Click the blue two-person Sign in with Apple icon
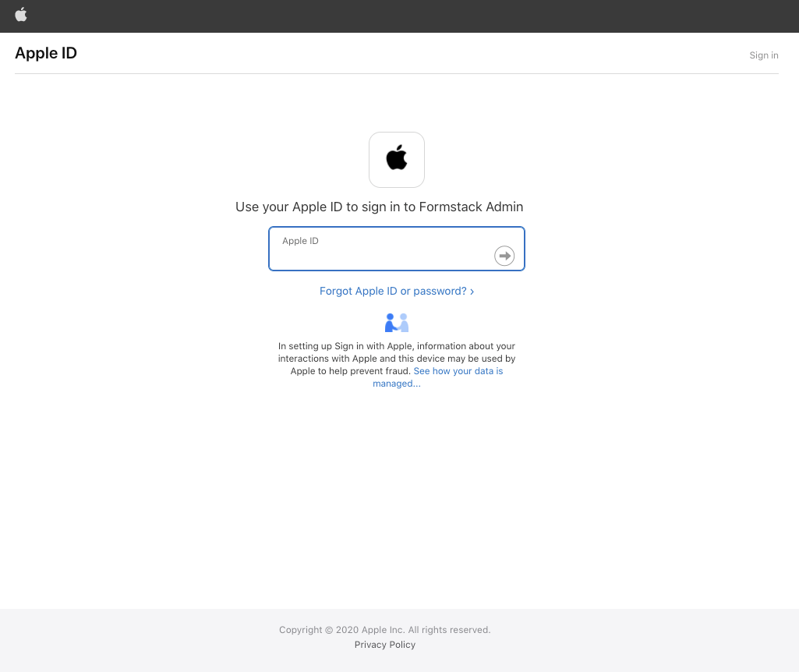The width and height of the screenshot is (799, 672). pyautogui.click(x=397, y=322)
